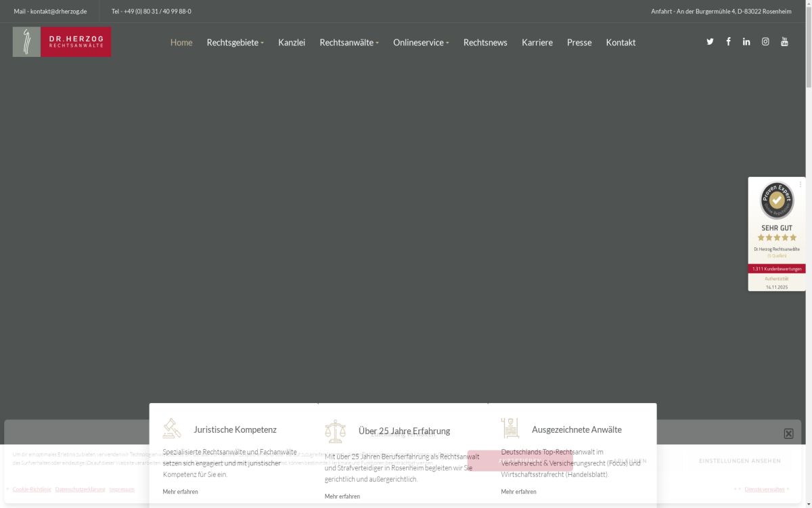This screenshot has height=508, width=812.
Task: Open the three-dot menu on ProvenExpert widget
Action: coord(800,184)
